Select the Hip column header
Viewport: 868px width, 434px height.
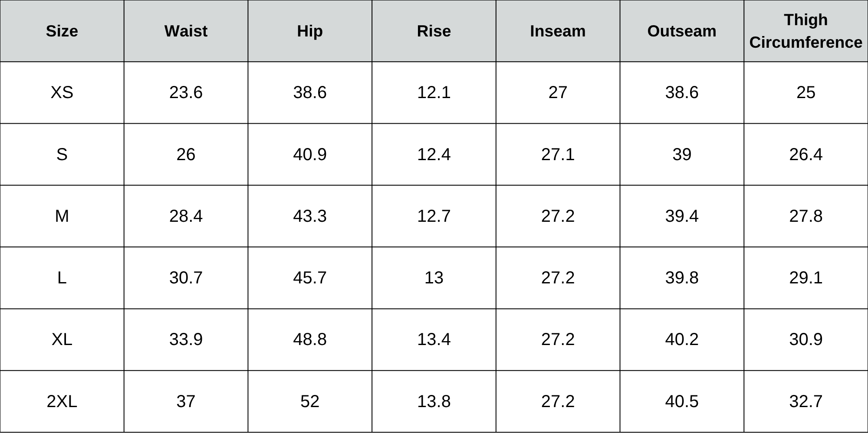[310, 31]
